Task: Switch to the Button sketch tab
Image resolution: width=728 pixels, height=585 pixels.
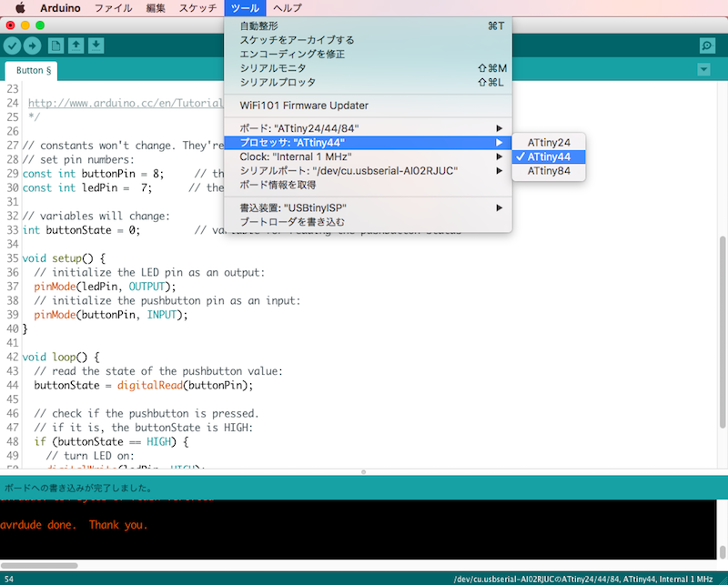Action: pos(32,71)
